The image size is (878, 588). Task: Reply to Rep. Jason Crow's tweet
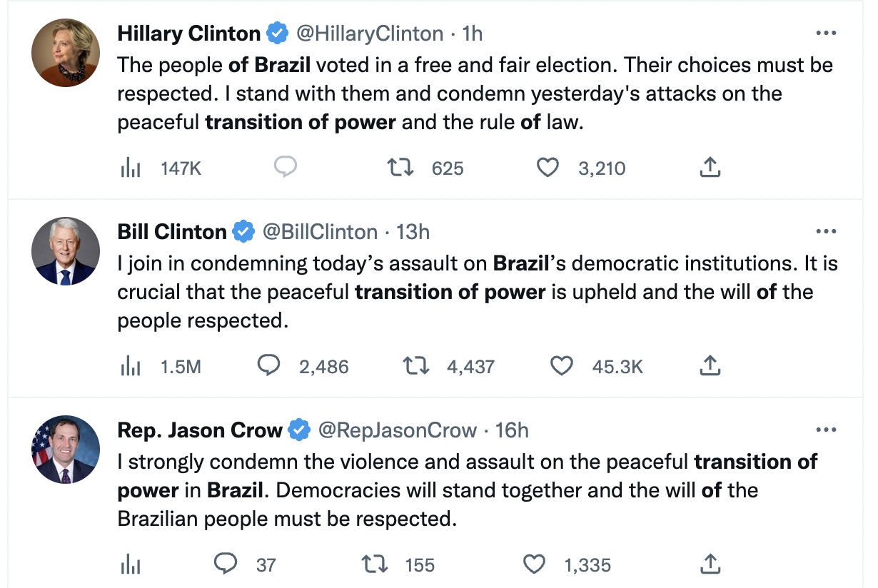click(226, 564)
